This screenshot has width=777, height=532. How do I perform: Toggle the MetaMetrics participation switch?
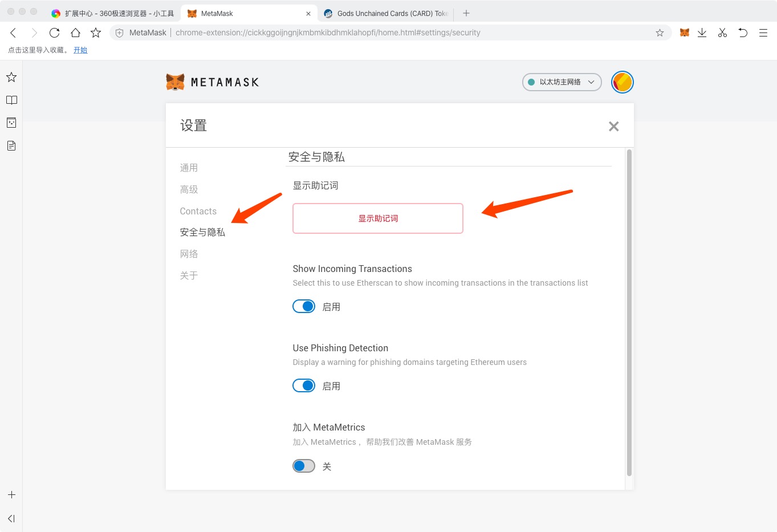[304, 466]
